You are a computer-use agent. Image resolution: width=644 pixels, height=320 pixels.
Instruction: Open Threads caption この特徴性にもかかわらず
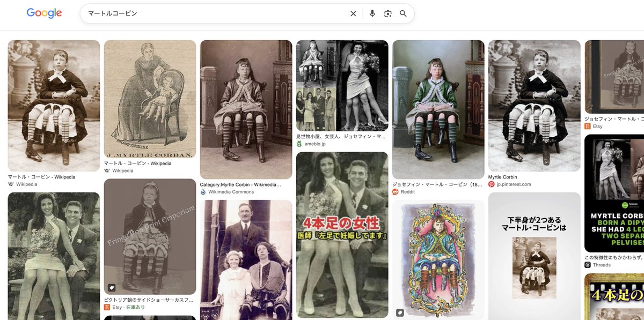tap(614, 257)
